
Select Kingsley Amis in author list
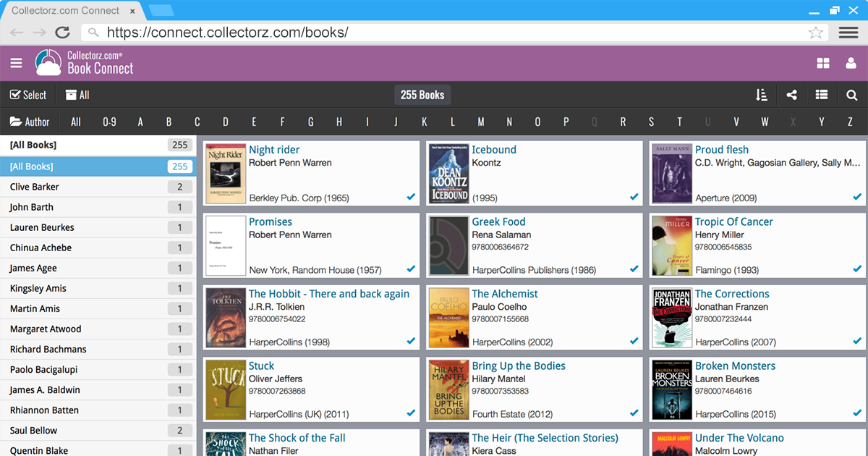[98, 288]
